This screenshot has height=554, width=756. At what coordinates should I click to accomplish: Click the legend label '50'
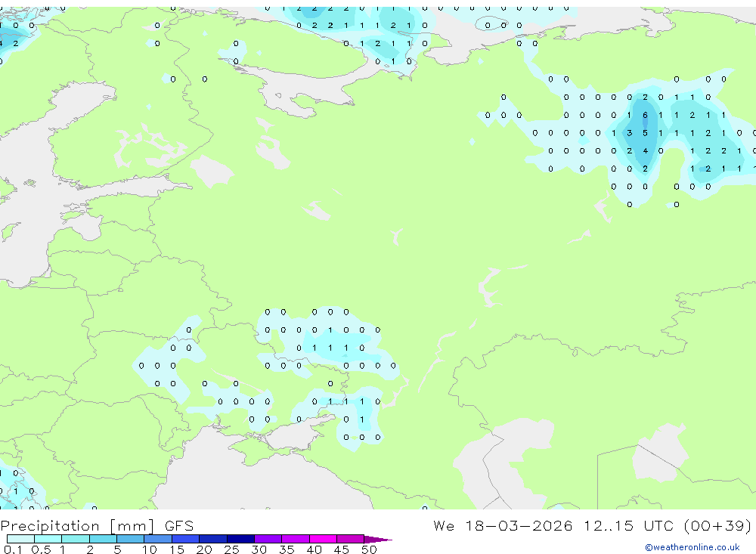coord(369,549)
